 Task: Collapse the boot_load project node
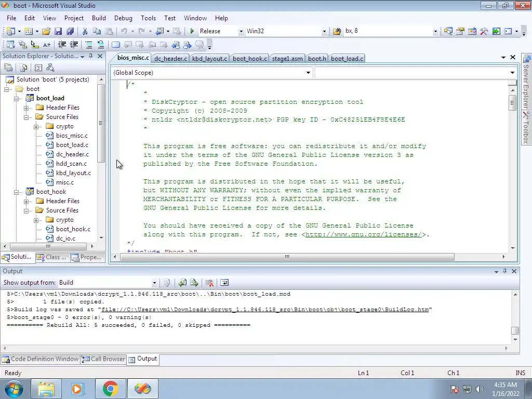click(x=16, y=98)
